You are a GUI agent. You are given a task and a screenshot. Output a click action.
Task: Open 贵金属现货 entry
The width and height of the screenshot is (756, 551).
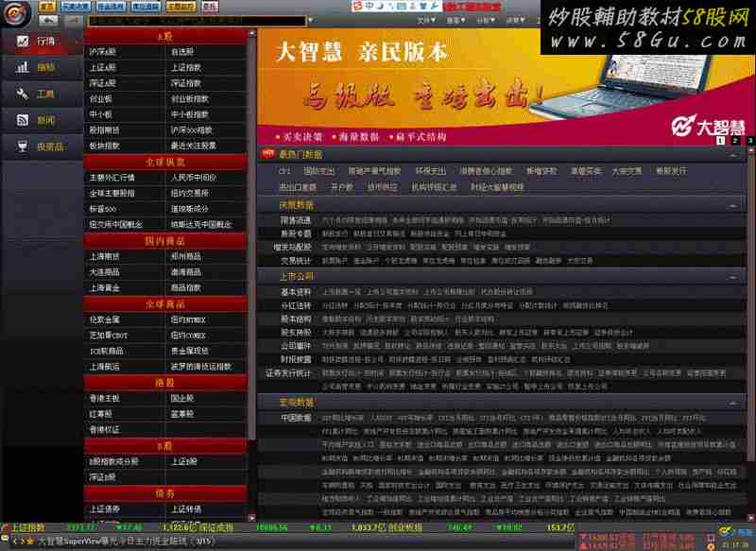click(x=190, y=351)
